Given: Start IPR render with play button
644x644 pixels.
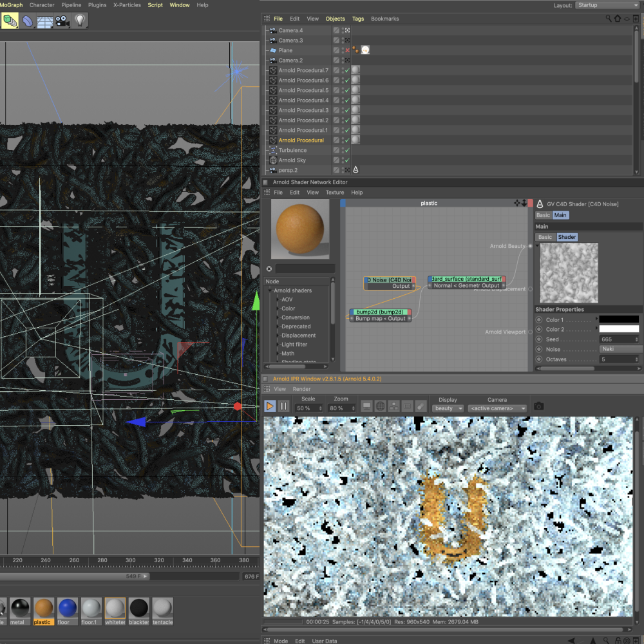Looking at the screenshot, I should (x=270, y=406).
